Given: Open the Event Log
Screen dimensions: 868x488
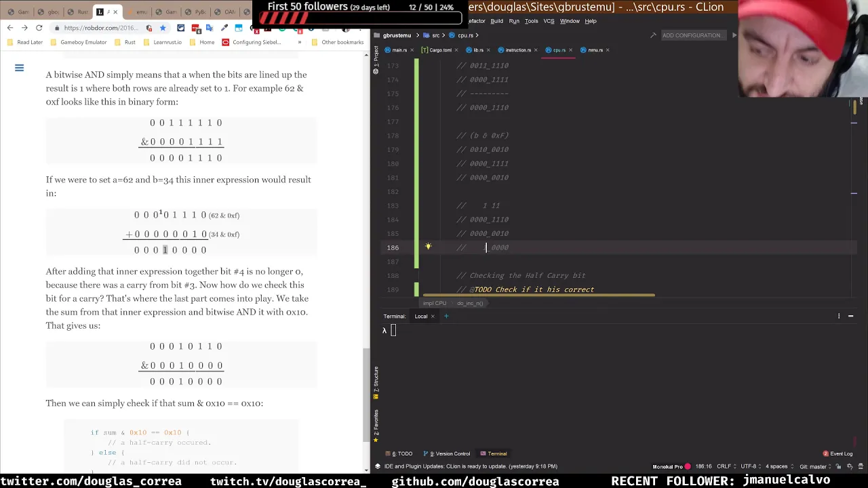Looking at the screenshot, I should 837,453.
